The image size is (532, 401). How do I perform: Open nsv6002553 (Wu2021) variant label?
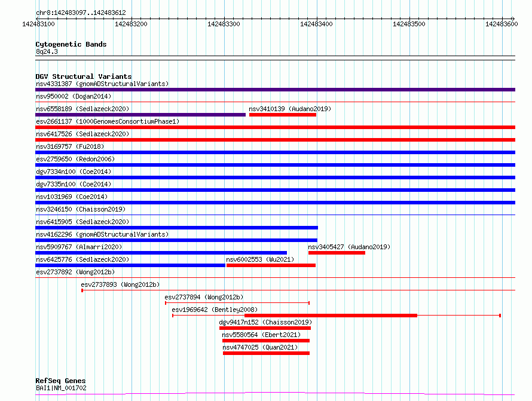pos(260,259)
